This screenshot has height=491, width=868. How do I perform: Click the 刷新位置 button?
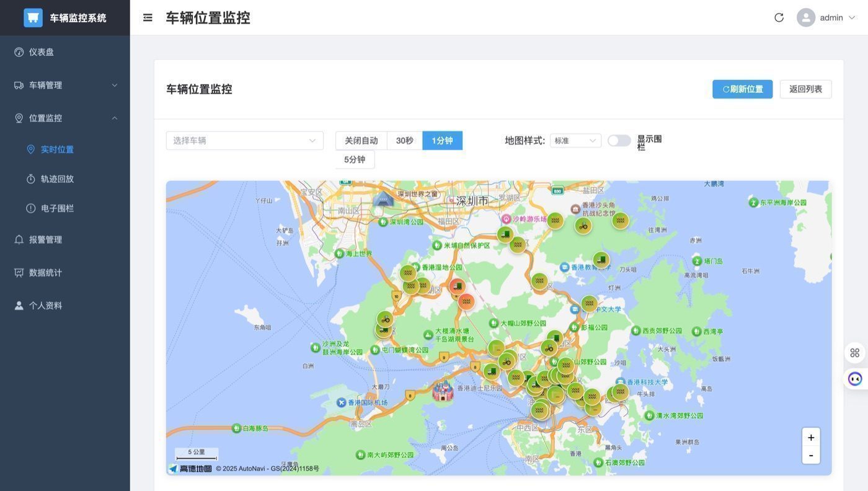click(x=742, y=89)
